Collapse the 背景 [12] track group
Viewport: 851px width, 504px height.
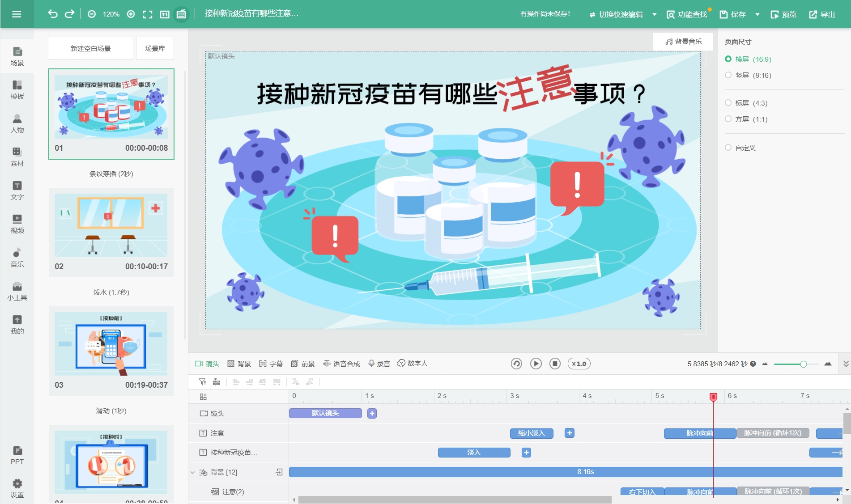pyautogui.click(x=192, y=472)
